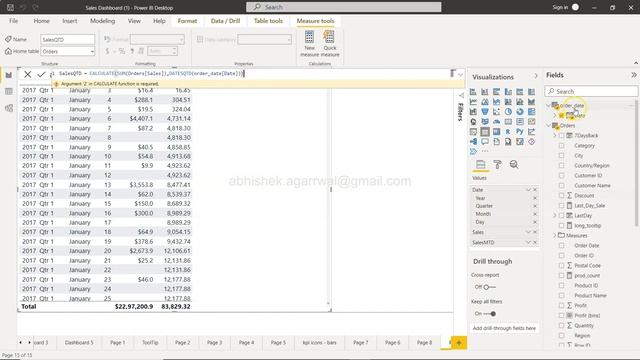This screenshot has width=640, height=360.
Task: Check the Order Date field checkbox
Action: [562, 245]
